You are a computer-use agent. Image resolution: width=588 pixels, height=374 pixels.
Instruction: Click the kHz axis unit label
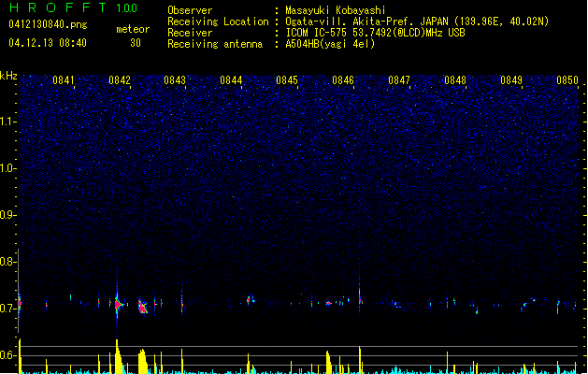tap(8, 76)
